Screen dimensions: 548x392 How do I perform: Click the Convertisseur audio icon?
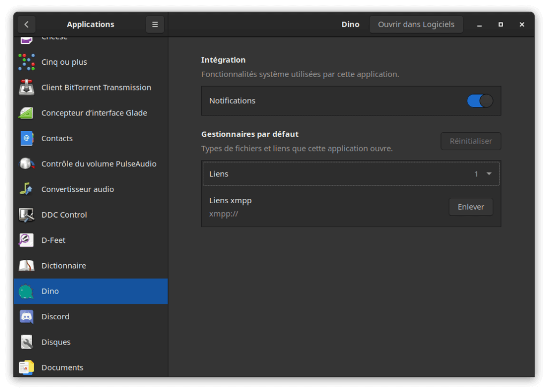pyautogui.click(x=27, y=189)
